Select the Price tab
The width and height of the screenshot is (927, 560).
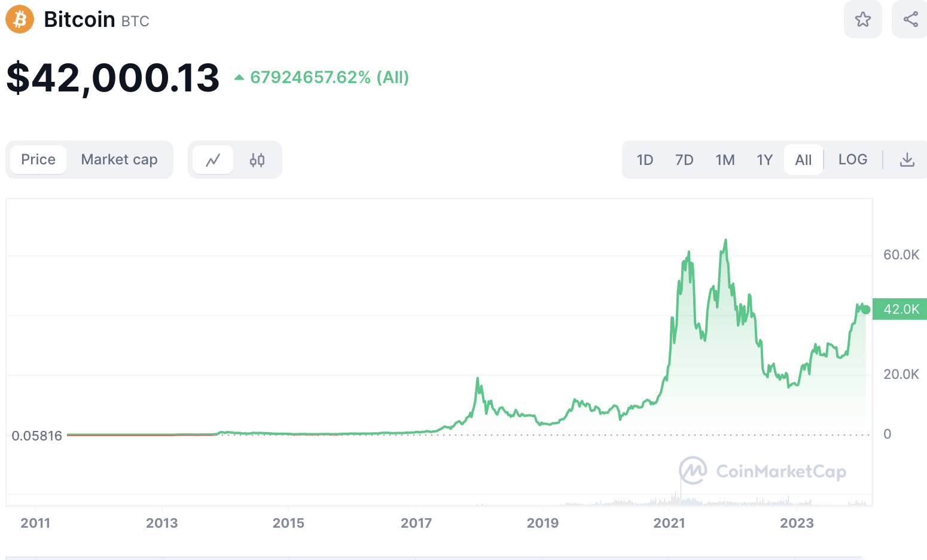click(x=38, y=160)
